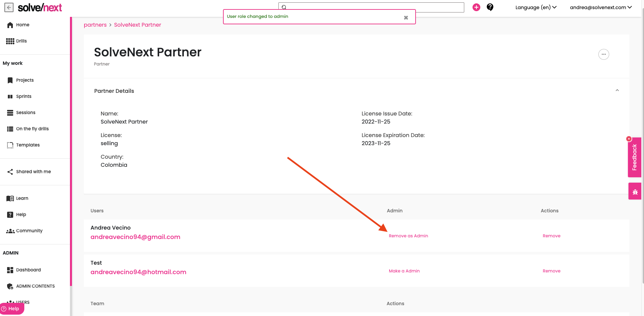644x316 pixels.
Task: Collapse the sidebar with the back arrow icon
Action: (9, 7)
